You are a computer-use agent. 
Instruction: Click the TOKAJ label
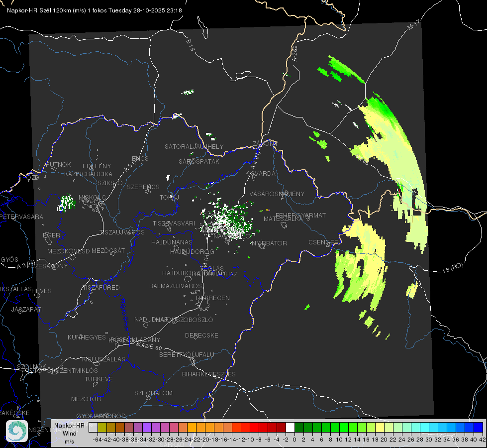coord(169,198)
